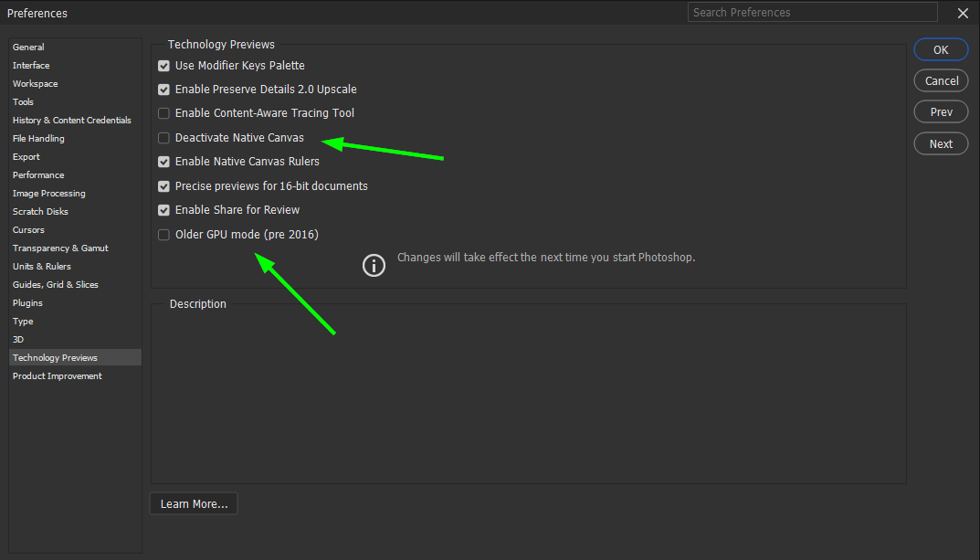This screenshot has width=980, height=560.
Task: Confirm preferences with the OK button
Action: pos(941,49)
